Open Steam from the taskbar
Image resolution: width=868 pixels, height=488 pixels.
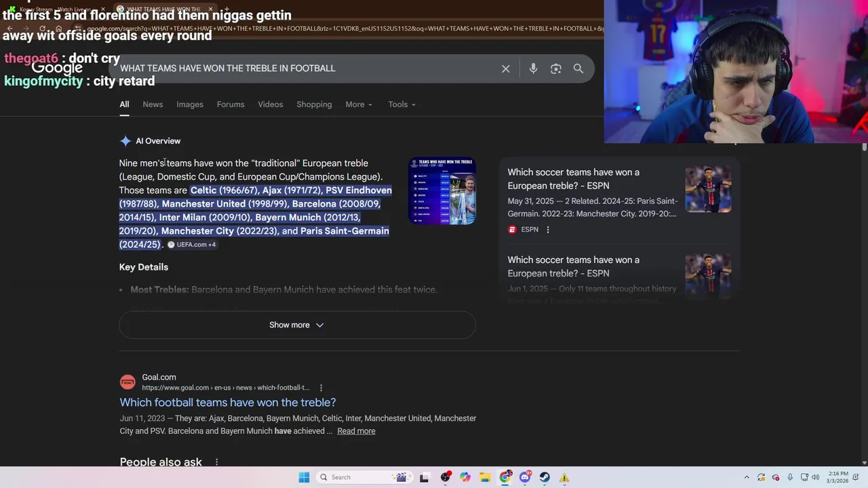545,477
